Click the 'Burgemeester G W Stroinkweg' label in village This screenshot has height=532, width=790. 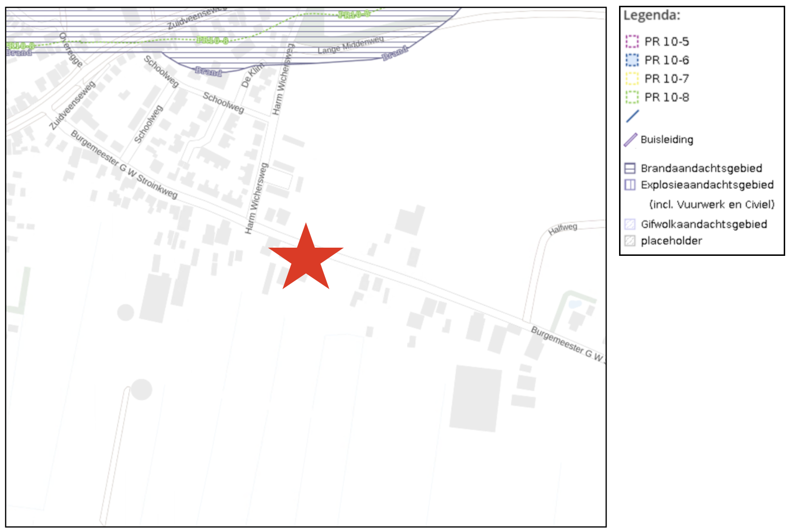[124, 165]
